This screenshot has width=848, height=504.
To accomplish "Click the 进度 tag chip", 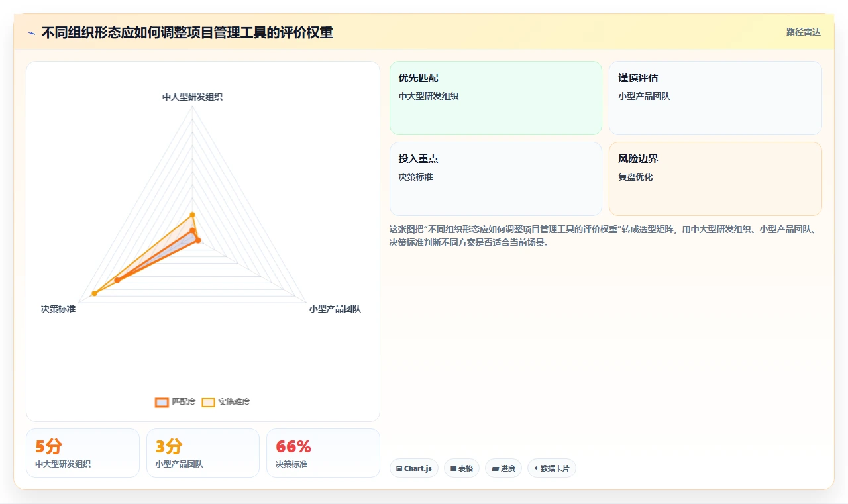I will click(503, 468).
